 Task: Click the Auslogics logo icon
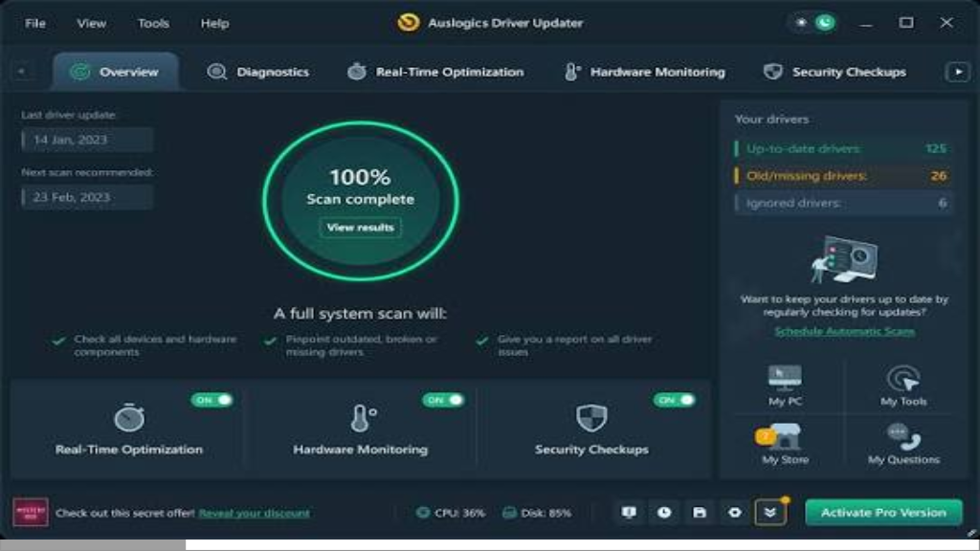point(408,23)
